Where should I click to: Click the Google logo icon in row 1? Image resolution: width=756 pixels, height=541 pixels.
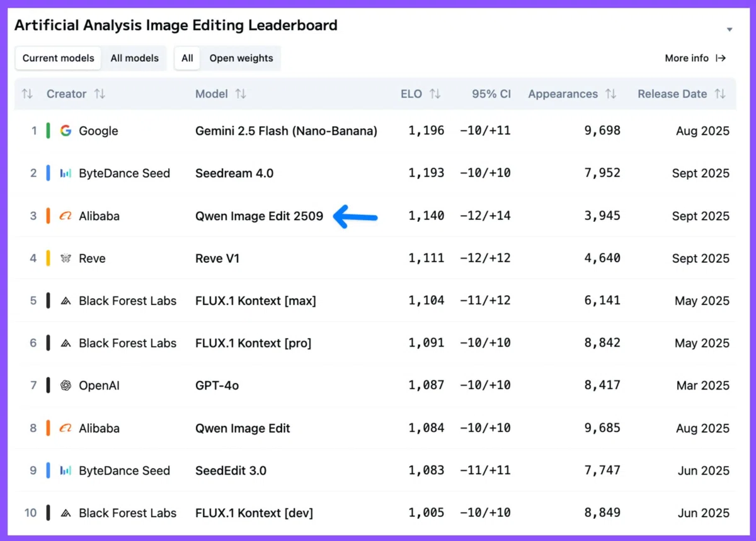coord(66,131)
